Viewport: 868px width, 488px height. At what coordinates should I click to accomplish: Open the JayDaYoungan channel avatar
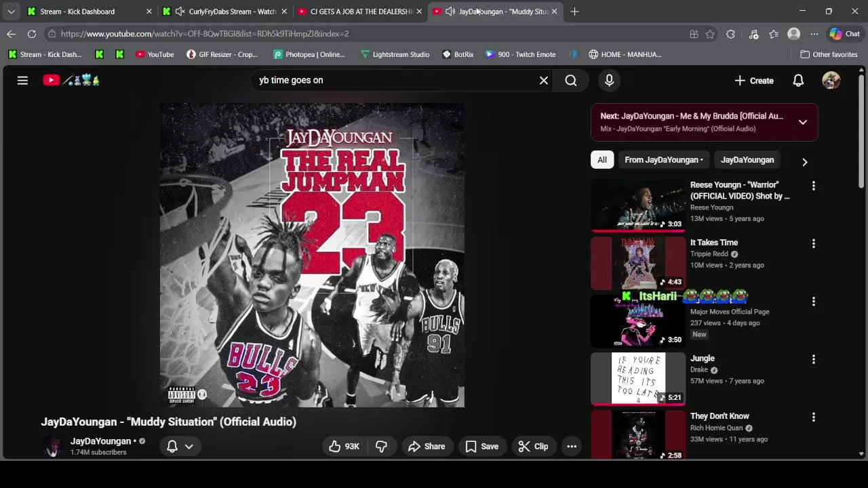click(x=52, y=446)
